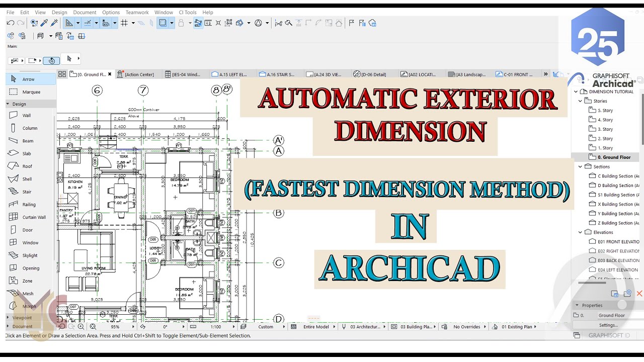Open the No Overrides graphic override dropdown
The width and height of the screenshot is (644, 362).
[467, 326]
